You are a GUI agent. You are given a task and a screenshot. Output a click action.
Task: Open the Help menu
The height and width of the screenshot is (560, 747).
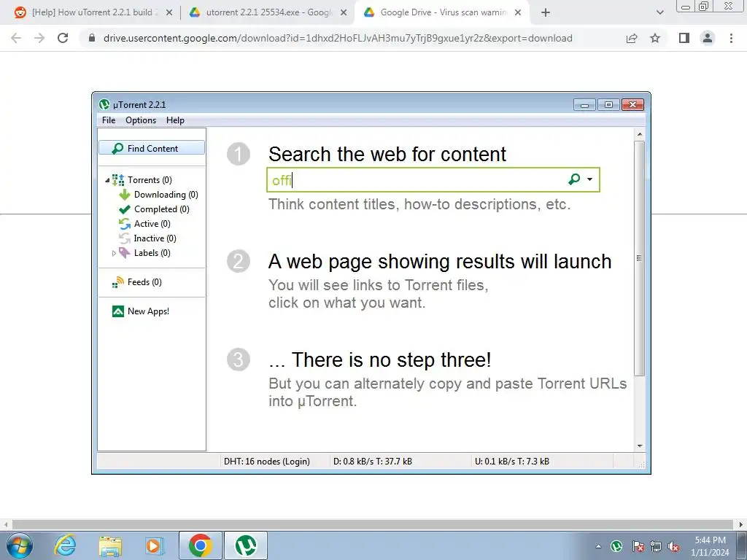click(175, 120)
